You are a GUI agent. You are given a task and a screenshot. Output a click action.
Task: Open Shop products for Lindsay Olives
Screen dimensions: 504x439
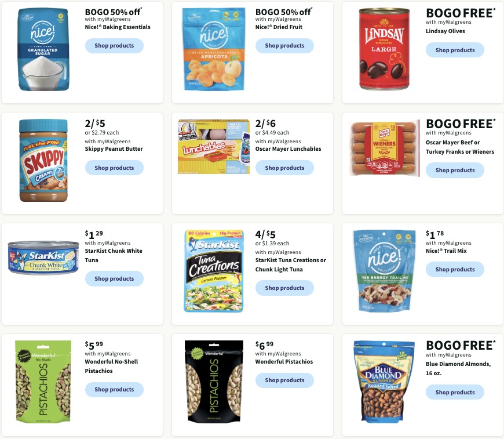point(455,50)
